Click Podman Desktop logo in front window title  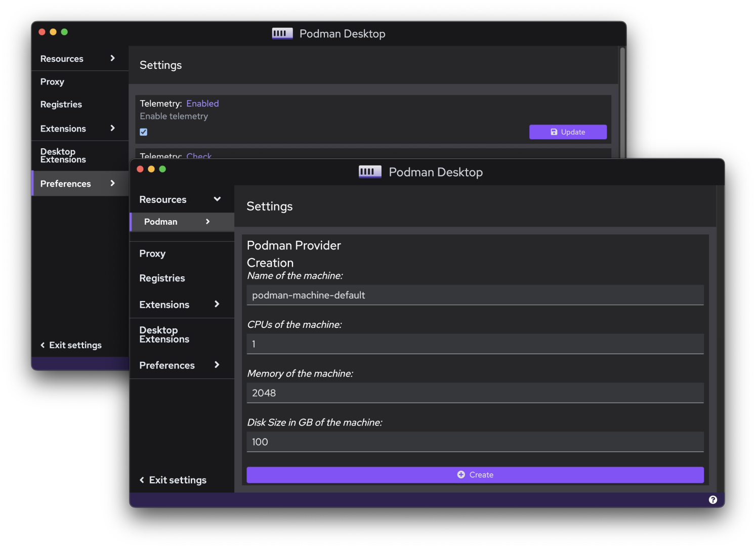coord(370,172)
